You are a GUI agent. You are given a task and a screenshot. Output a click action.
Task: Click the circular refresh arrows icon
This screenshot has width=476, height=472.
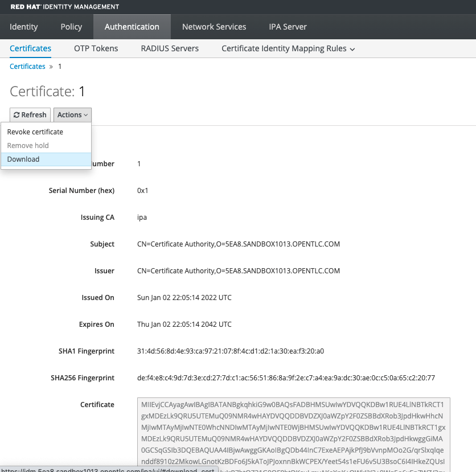(18, 114)
